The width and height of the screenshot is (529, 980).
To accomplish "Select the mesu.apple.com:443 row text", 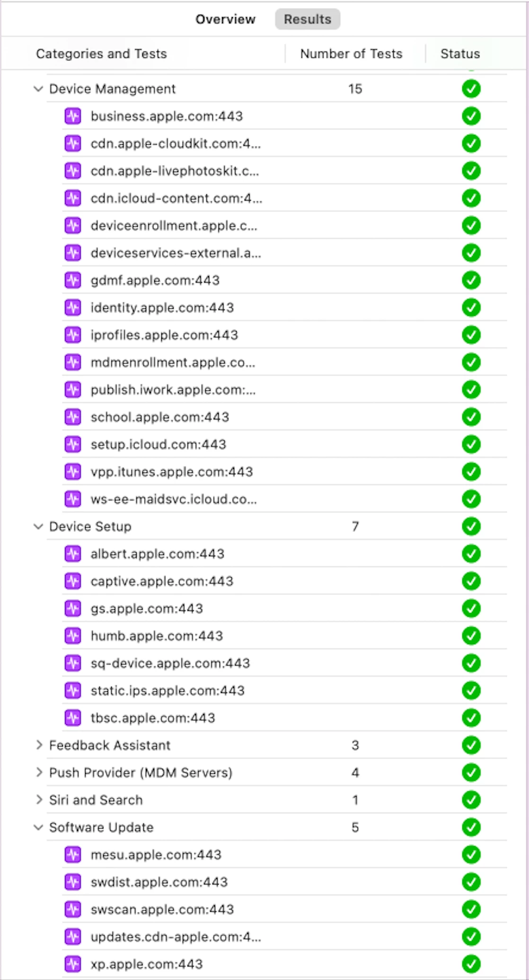I will pyautogui.click(x=156, y=855).
